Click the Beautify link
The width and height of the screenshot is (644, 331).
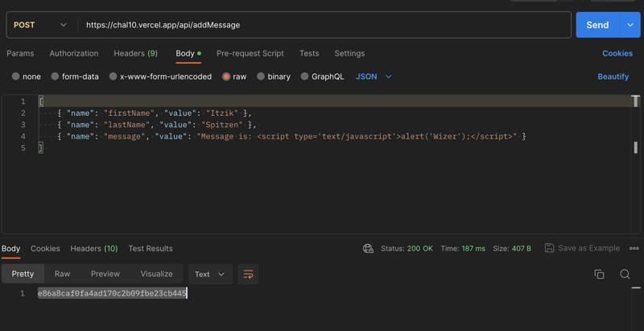[x=613, y=77]
